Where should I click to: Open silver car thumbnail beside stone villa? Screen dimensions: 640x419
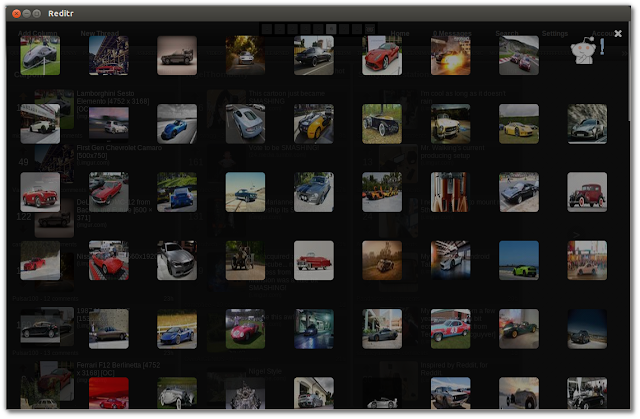(x=313, y=393)
